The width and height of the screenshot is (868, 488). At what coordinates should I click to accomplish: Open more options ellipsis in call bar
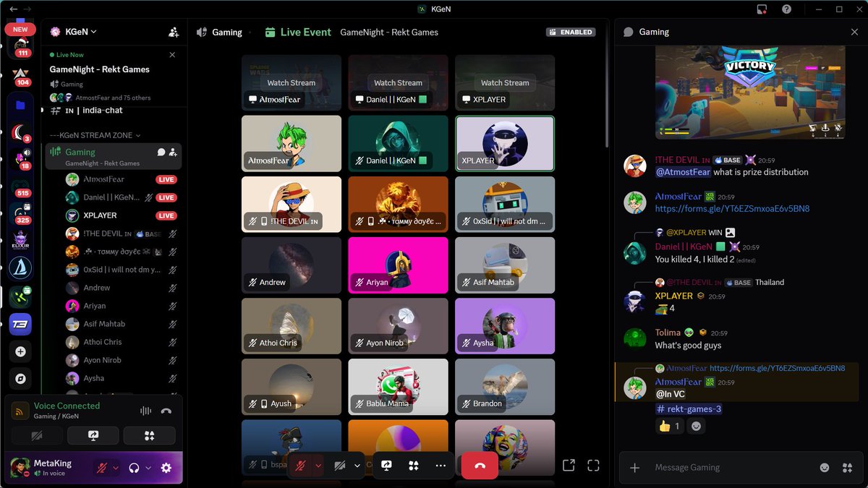(441, 466)
